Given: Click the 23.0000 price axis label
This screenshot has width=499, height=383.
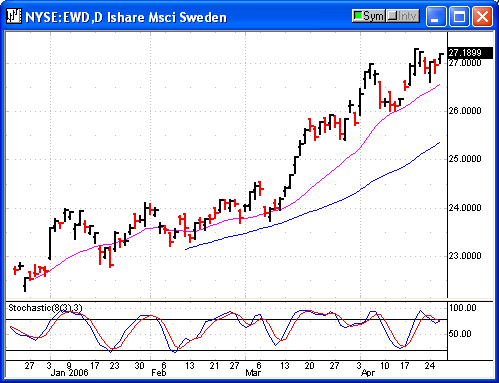Looking at the screenshot, I should pyautogui.click(x=465, y=256).
